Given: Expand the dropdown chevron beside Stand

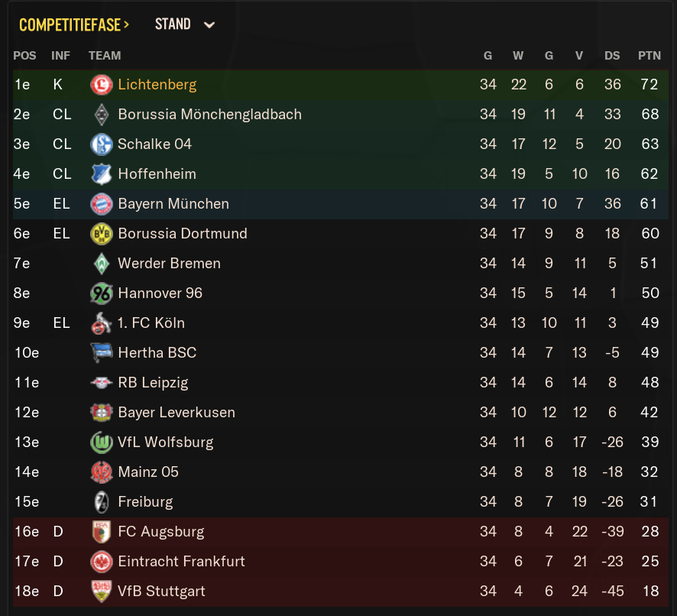Looking at the screenshot, I should tap(209, 25).
